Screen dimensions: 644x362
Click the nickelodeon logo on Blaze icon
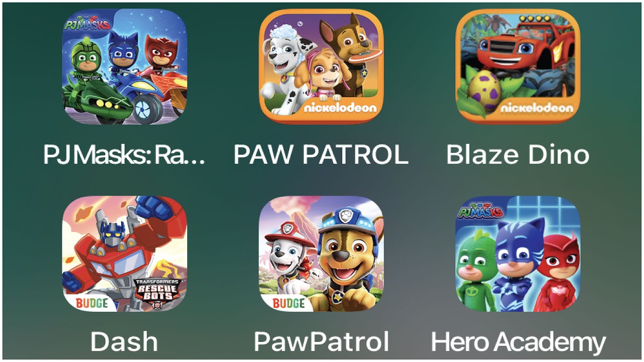(537, 108)
